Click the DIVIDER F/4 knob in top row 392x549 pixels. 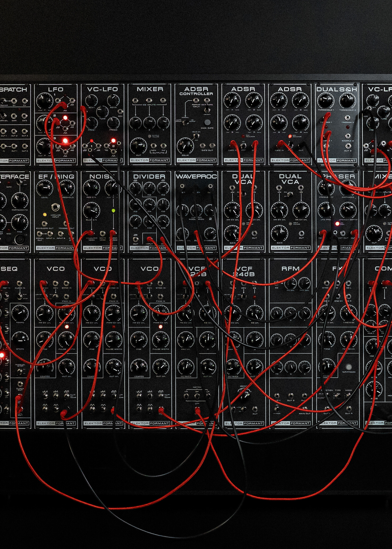(x=163, y=188)
